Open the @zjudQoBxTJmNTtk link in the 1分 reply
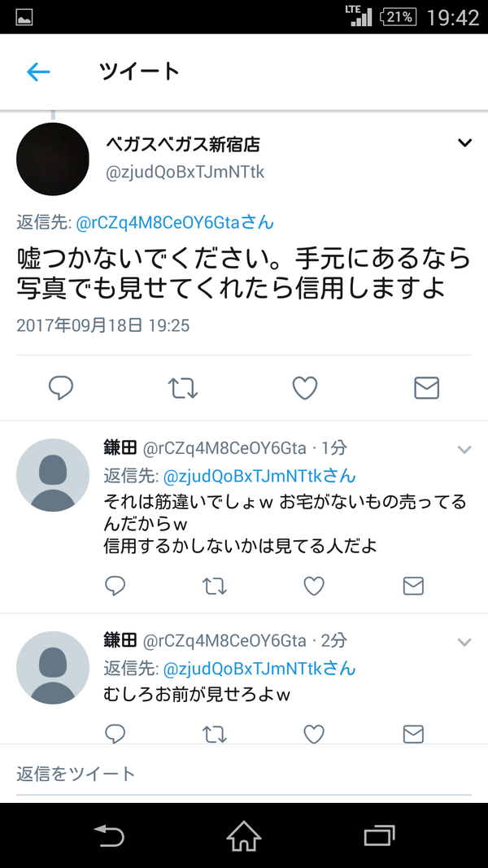488x868 pixels. (259, 476)
